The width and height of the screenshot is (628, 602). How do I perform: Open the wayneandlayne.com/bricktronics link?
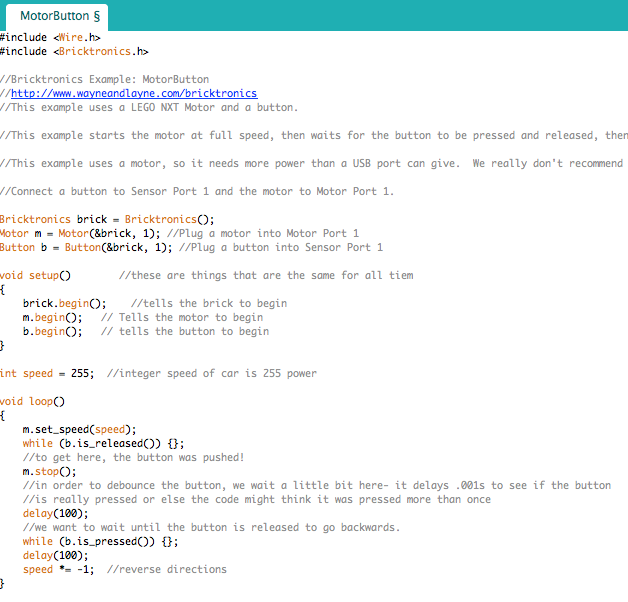pos(134,93)
